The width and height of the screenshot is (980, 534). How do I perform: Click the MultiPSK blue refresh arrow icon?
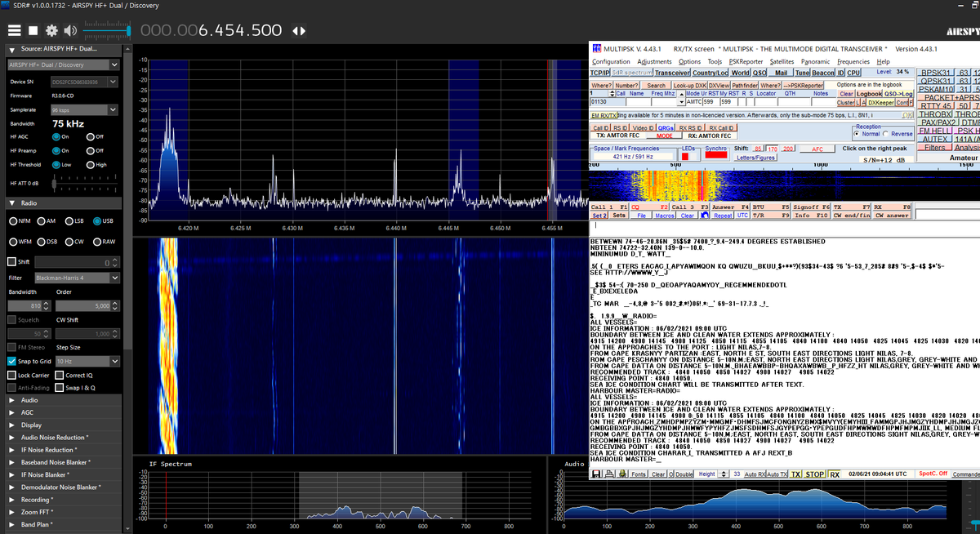click(x=705, y=215)
